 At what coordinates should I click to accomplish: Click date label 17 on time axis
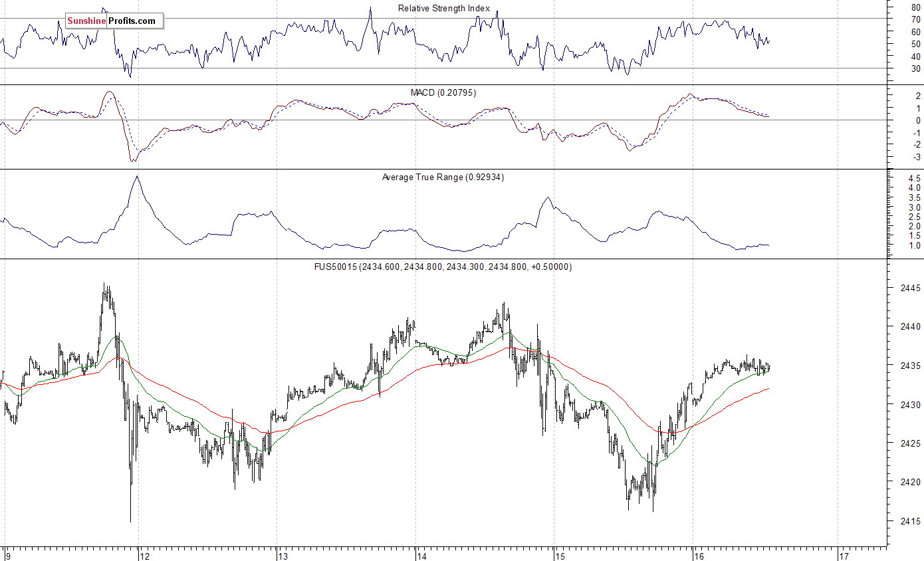pyautogui.click(x=844, y=556)
